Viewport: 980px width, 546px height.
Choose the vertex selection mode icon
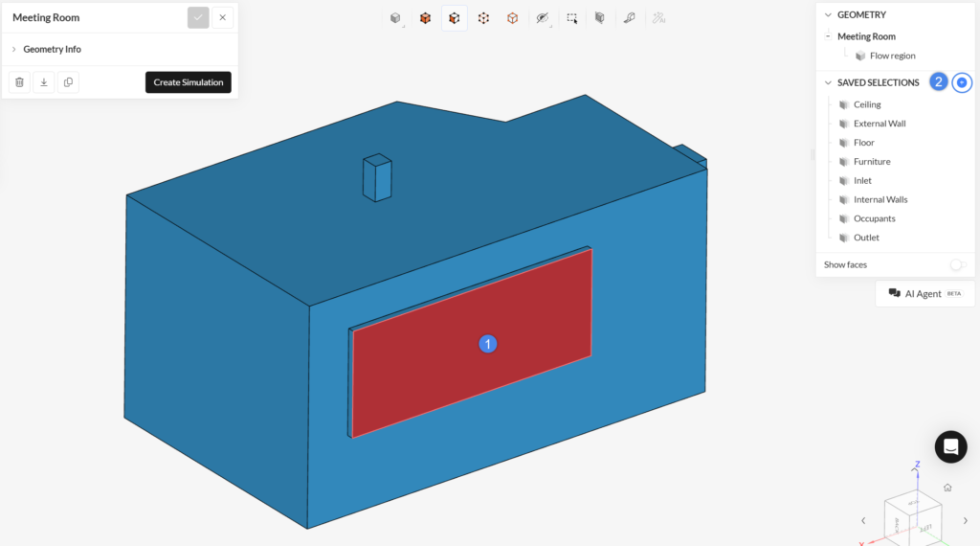coord(483,18)
